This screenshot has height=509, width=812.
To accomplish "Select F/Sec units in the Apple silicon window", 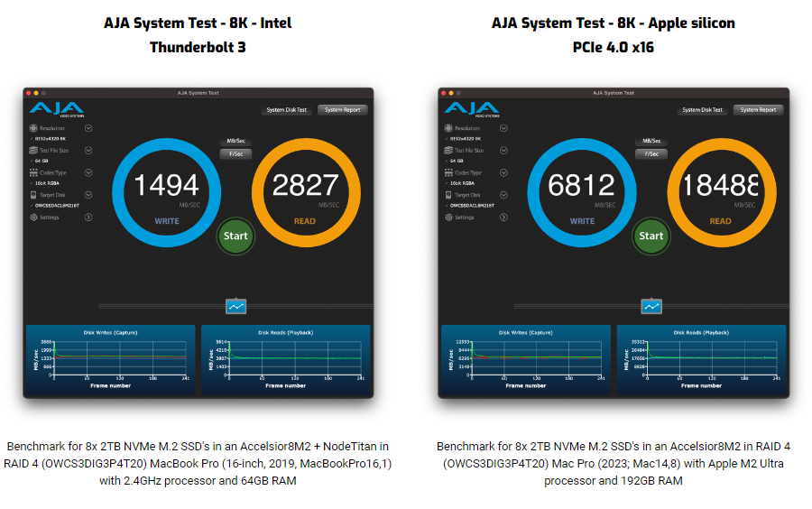I will [x=651, y=153].
